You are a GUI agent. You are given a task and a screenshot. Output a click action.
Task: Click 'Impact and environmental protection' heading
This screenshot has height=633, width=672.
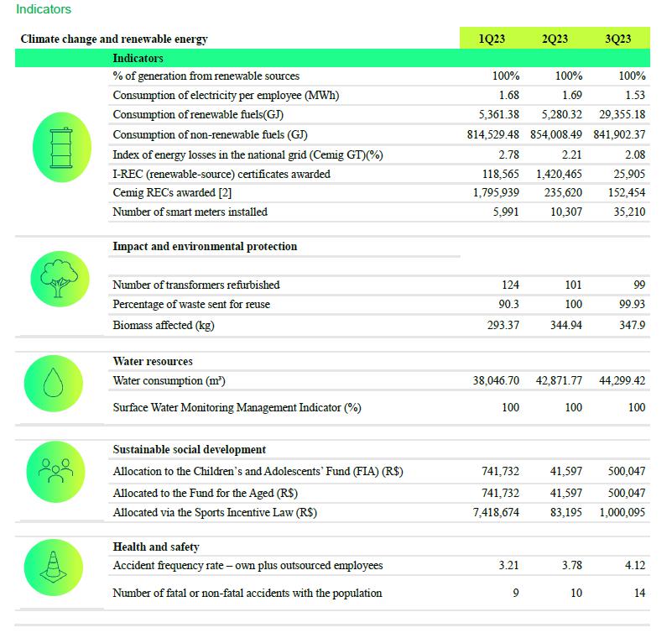(x=205, y=247)
